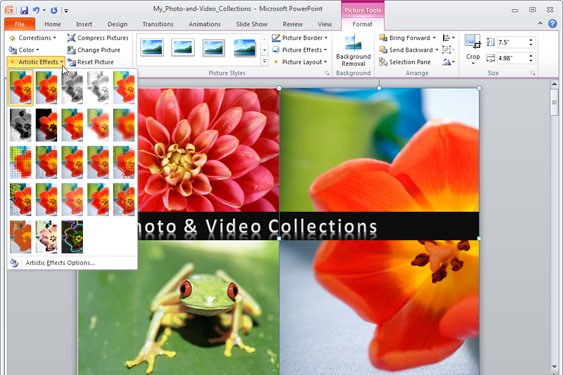The height and width of the screenshot is (375, 563).
Task: Click the Help question mark icon
Action: [x=553, y=24]
